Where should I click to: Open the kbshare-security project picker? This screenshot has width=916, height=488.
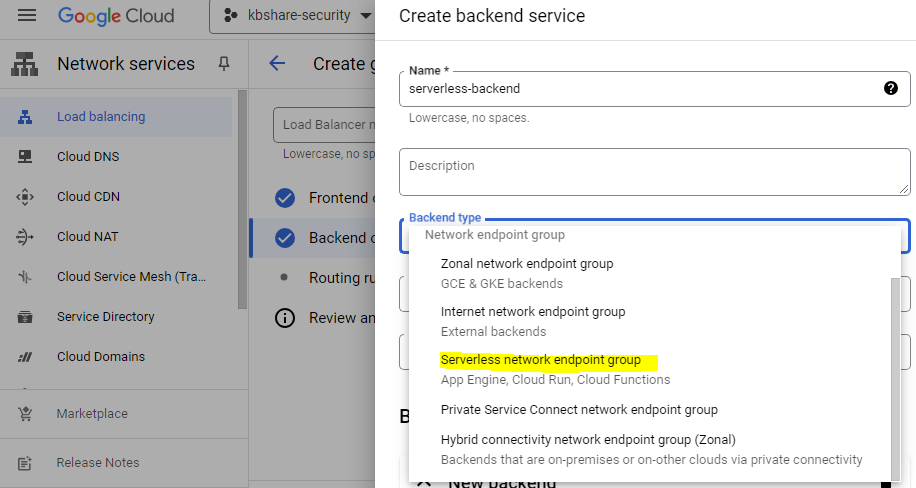[298, 16]
